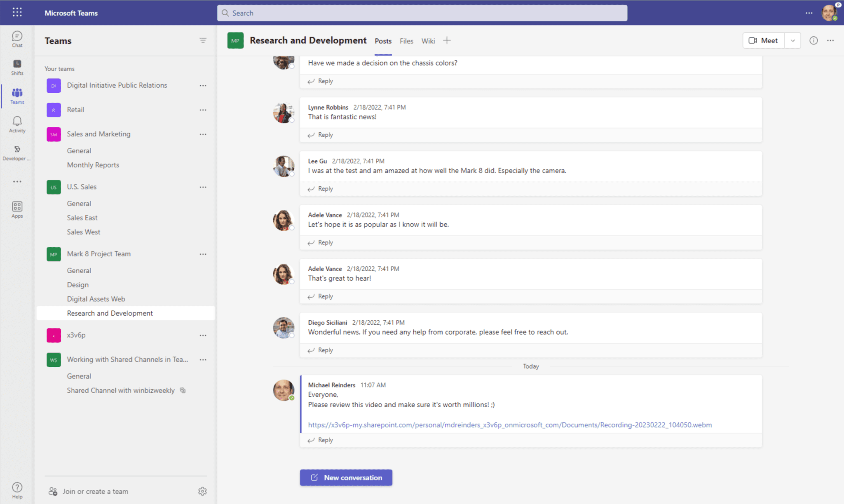
Task: Click the channel info icon
Action: pos(813,40)
